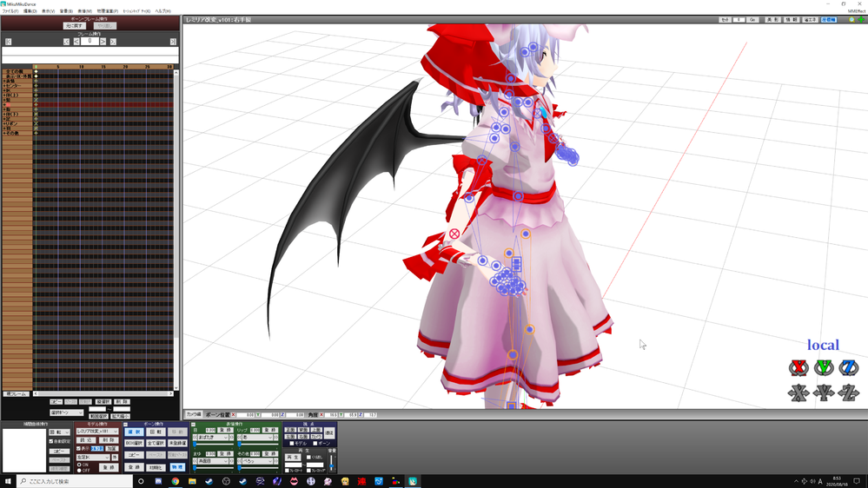Open the 真面目 brow morph dropdown
868x488 pixels.
tap(212, 461)
